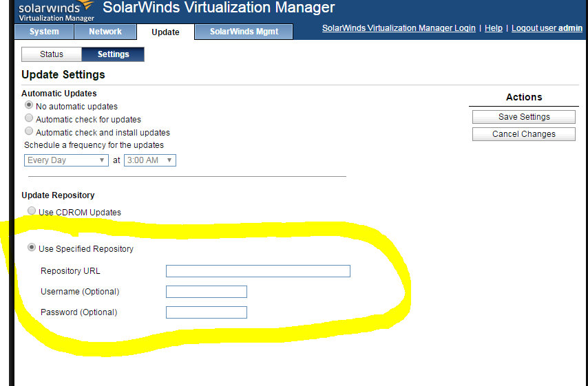The image size is (588, 386).
Task: Focus the Username (Optional) field
Action: pyautogui.click(x=207, y=292)
